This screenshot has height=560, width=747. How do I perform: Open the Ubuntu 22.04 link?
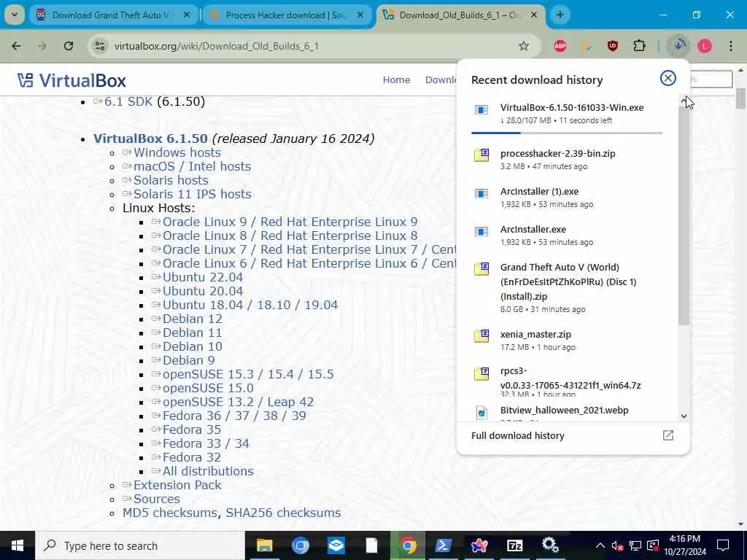203,277
